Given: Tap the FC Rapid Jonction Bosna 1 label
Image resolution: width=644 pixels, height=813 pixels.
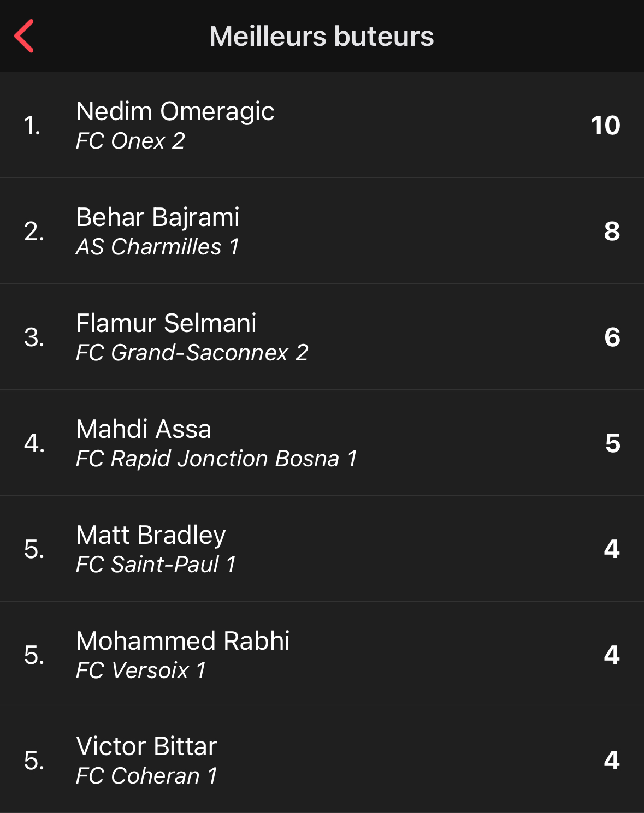Looking at the screenshot, I should pos(217,459).
